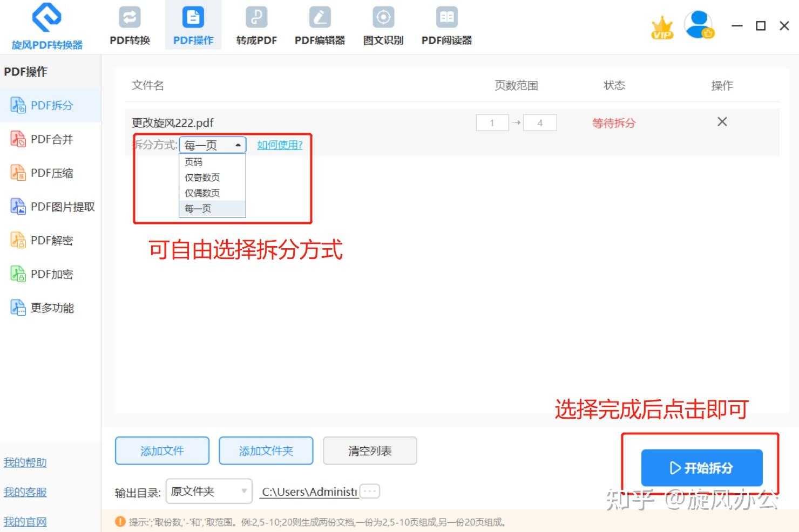Click the 清空列表 button
The width and height of the screenshot is (799, 532).
click(370, 451)
